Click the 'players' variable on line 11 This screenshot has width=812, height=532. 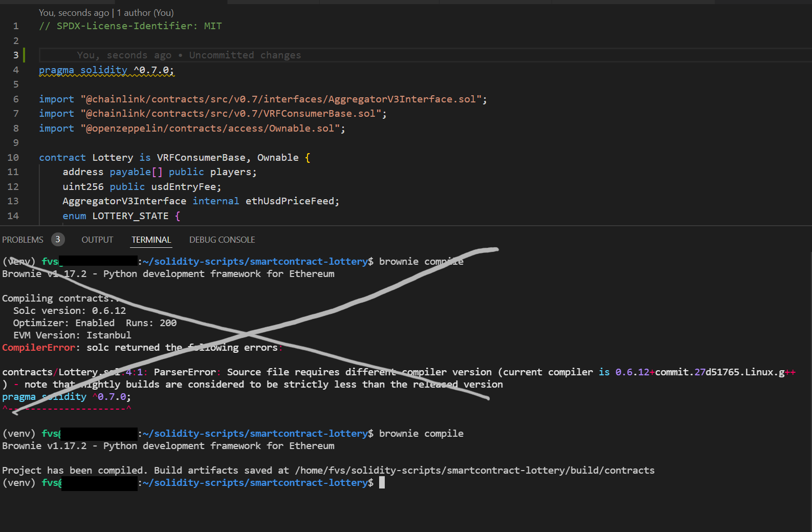pyautogui.click(x=230, y=172)
